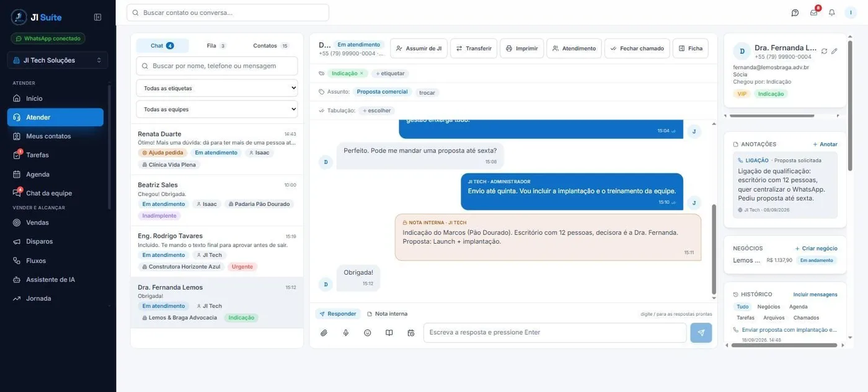
Task: Open the emoji picker
Action: [x=368, y=333]
